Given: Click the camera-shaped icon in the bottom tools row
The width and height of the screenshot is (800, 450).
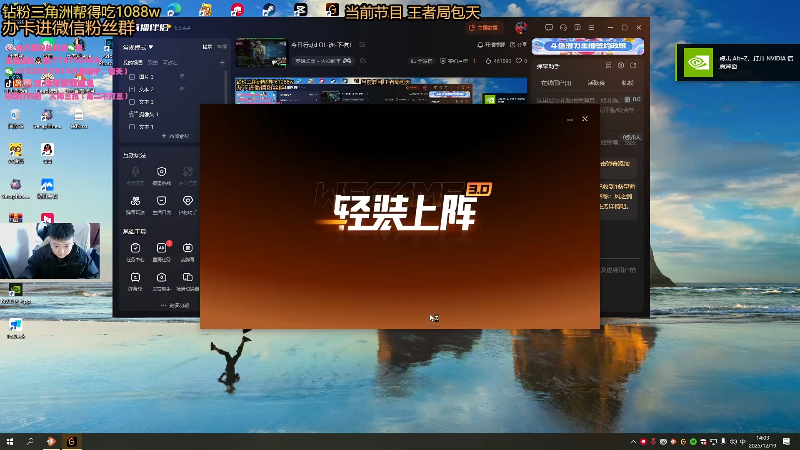Looking at the screenshot, I should (161, 278).
